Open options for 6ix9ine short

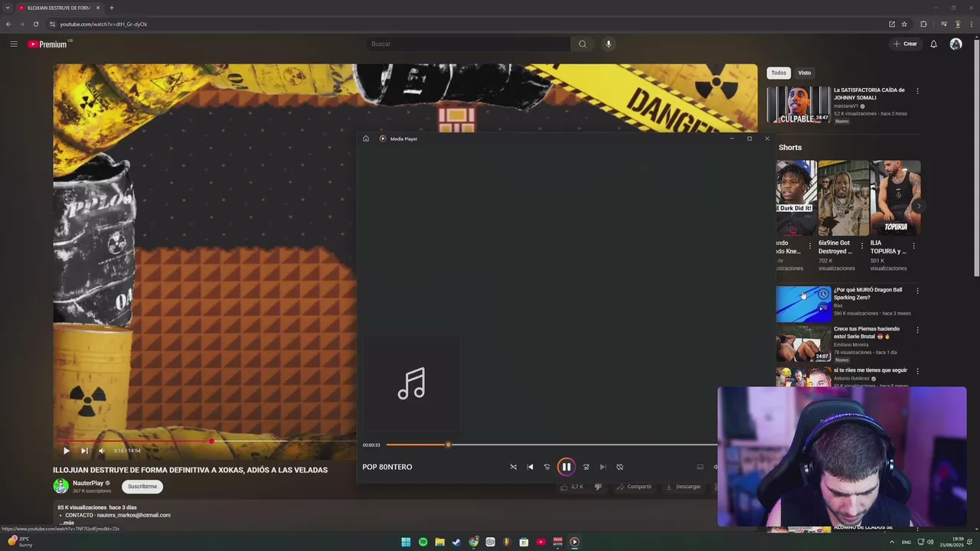point(862,246)
